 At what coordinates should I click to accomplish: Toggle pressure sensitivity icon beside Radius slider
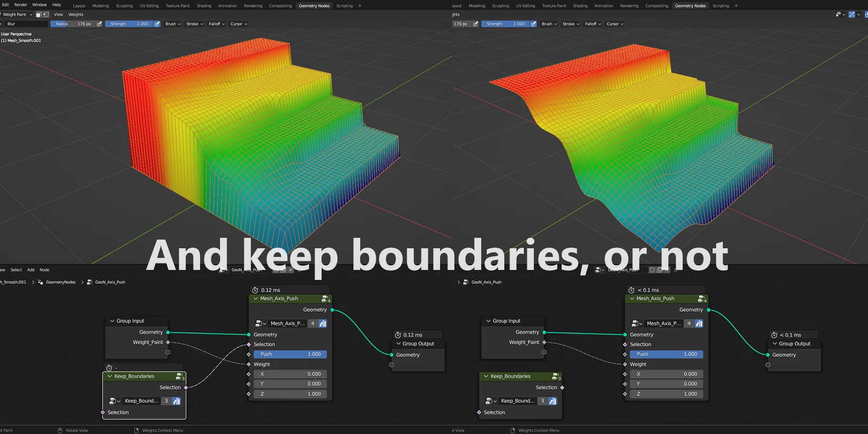99,24
